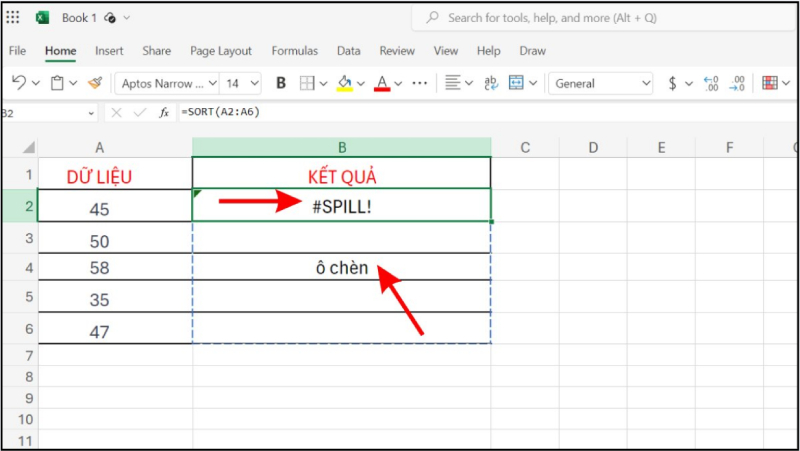Select the Format Painter brush icon
The width and height of the screenshot is (800, 451).
[x=95, y=83]
